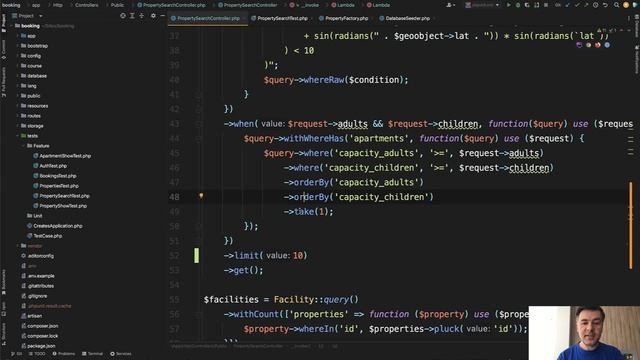
Task: Open Project panel settings gear
Action: 153,16
